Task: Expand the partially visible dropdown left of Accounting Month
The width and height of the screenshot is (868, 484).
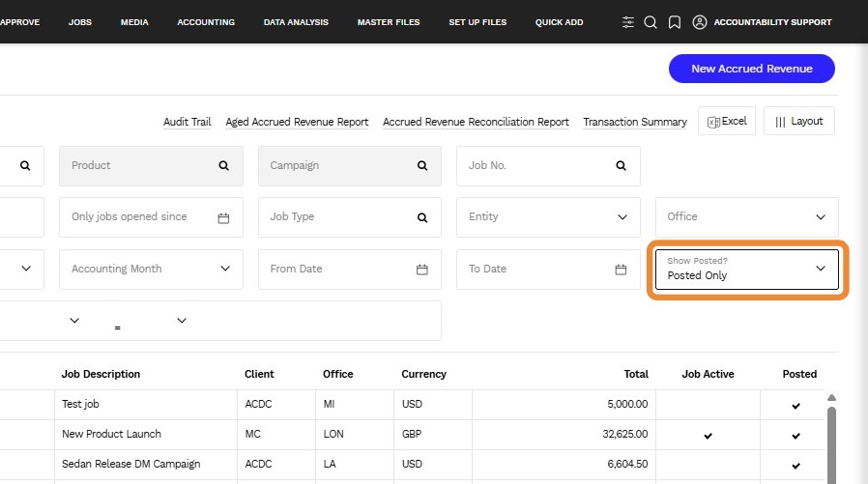Action: (26, 269)
